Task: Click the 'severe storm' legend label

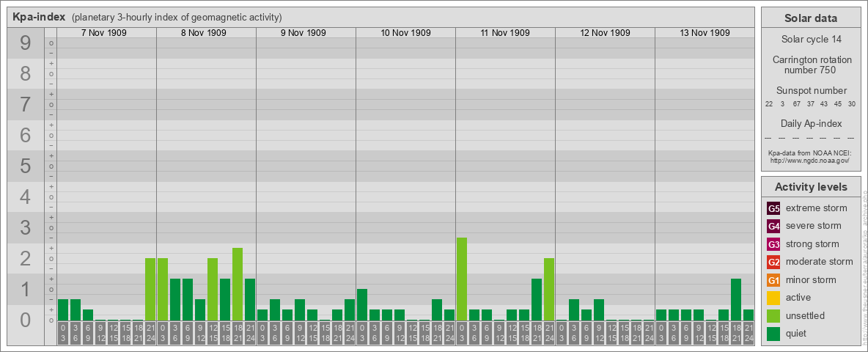Action: 814,226
